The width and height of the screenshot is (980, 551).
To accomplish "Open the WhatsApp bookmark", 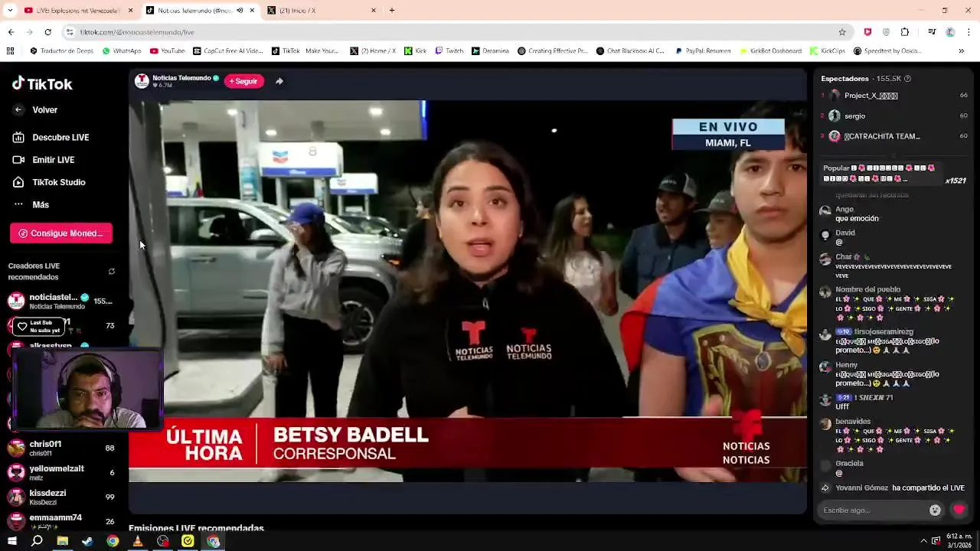I will coord(122,51).
